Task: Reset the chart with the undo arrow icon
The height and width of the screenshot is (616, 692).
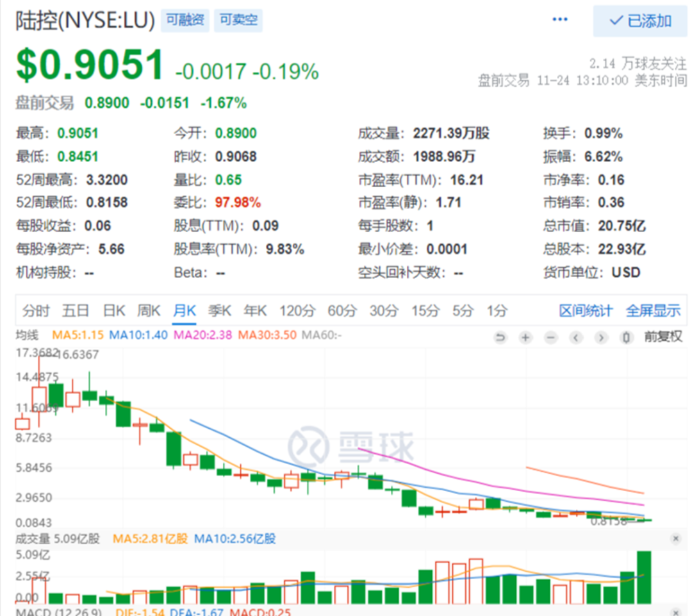Action: point(500,338)
